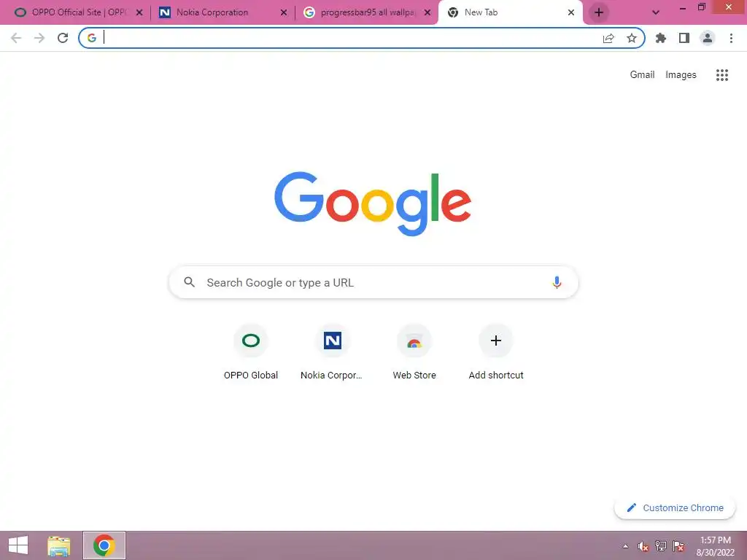Add a new shortcut tile
The width and height of the screenshot is (747, 560).
click(x=496, y=352)
